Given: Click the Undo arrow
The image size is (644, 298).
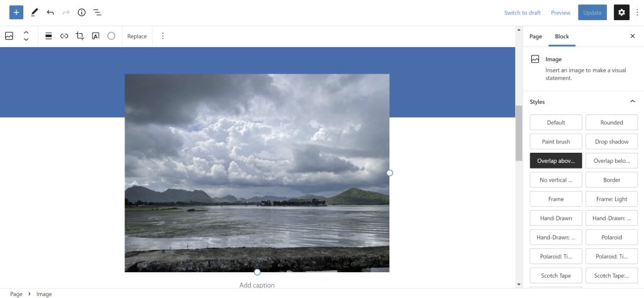Looking at the screenshot, I should coord(50,13).
